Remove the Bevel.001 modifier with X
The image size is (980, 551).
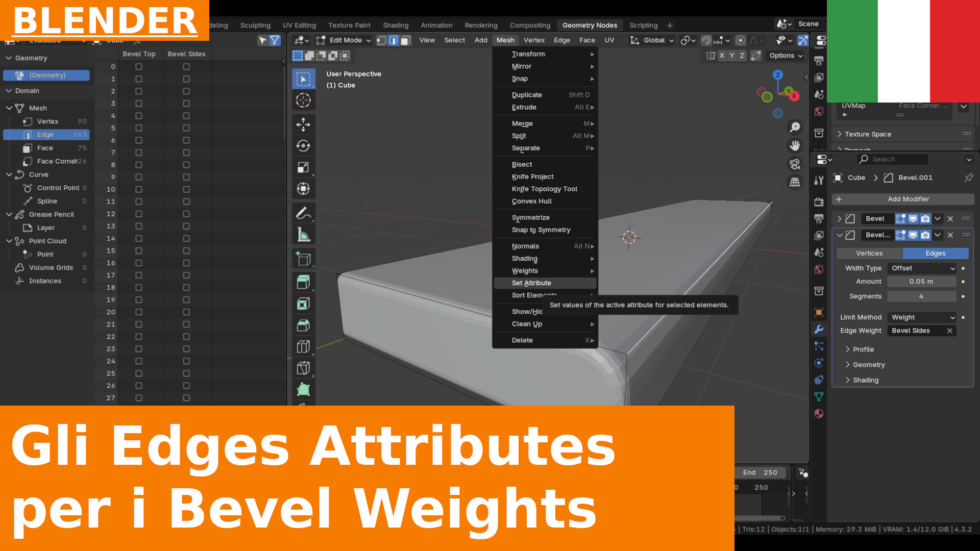tap(950, 235)
